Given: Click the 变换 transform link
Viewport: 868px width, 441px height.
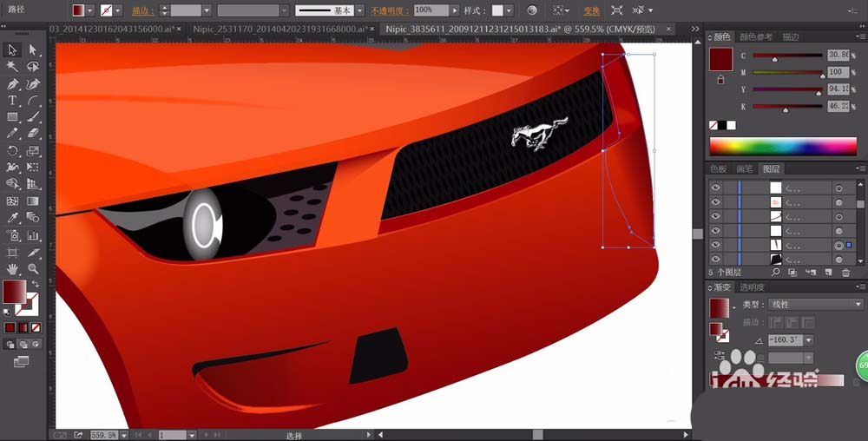Looking at the screenshot, I should point(592,10).
